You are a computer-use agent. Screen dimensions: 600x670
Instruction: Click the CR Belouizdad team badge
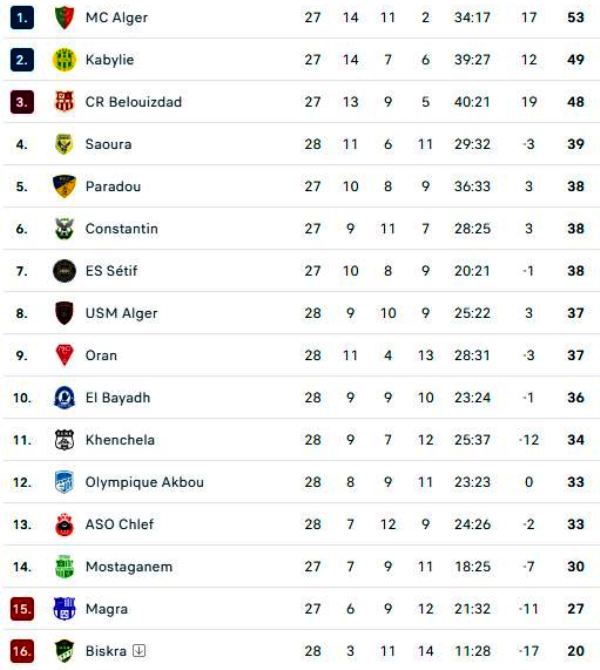[x=64, y=102]
